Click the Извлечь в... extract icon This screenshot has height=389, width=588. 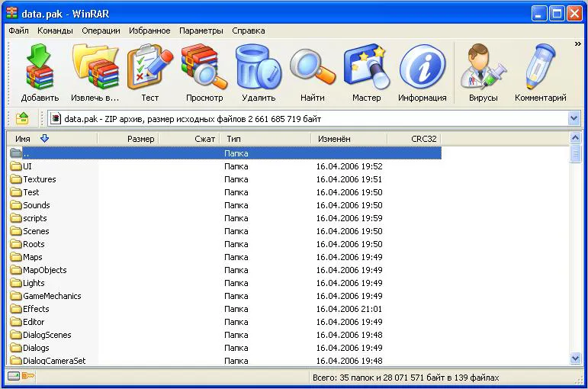95,66
